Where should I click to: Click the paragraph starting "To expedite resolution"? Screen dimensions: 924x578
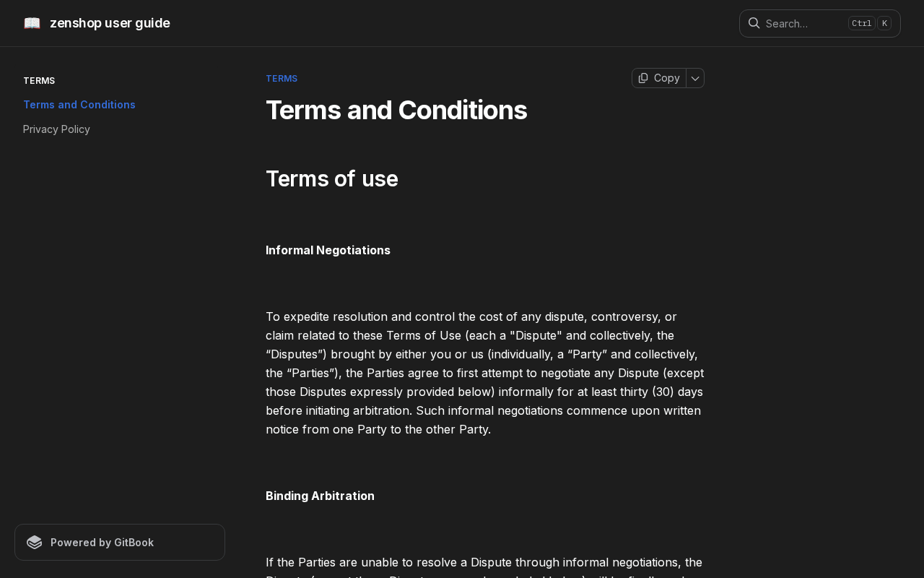484,373
